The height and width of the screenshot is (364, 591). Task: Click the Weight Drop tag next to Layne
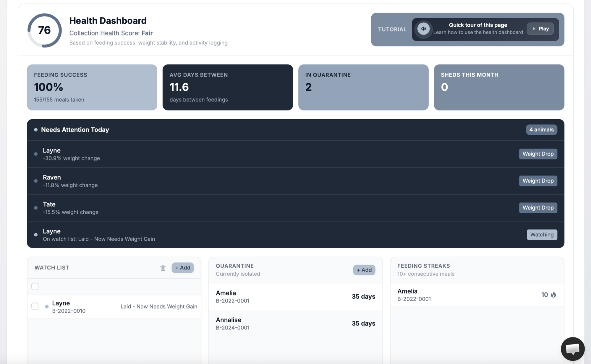coord(538,154)
